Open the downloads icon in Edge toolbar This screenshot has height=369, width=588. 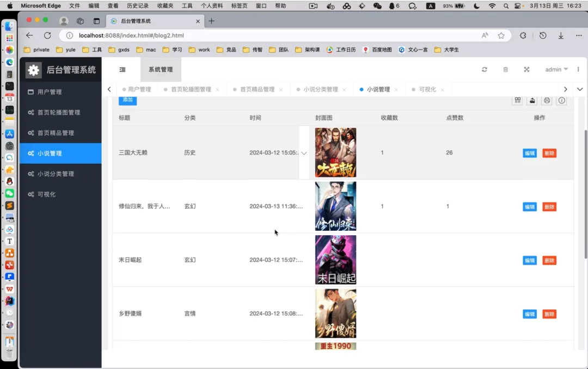point(561,35)
